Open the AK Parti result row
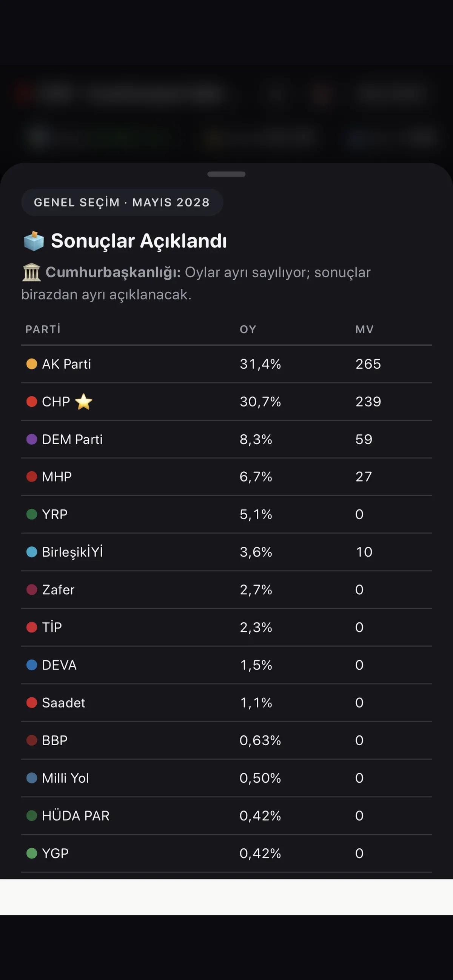The height and width of the screenshot is (980, 453). click(x=226, y=364)
